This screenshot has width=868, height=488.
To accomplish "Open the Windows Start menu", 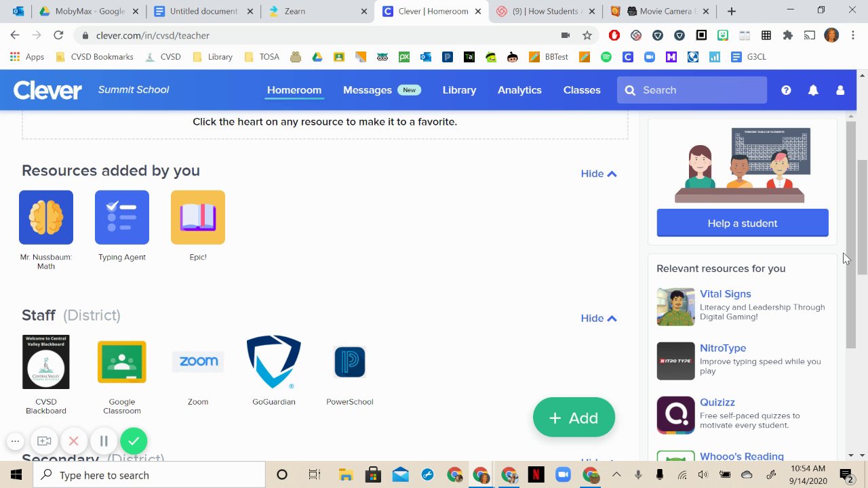I will 16,474.
